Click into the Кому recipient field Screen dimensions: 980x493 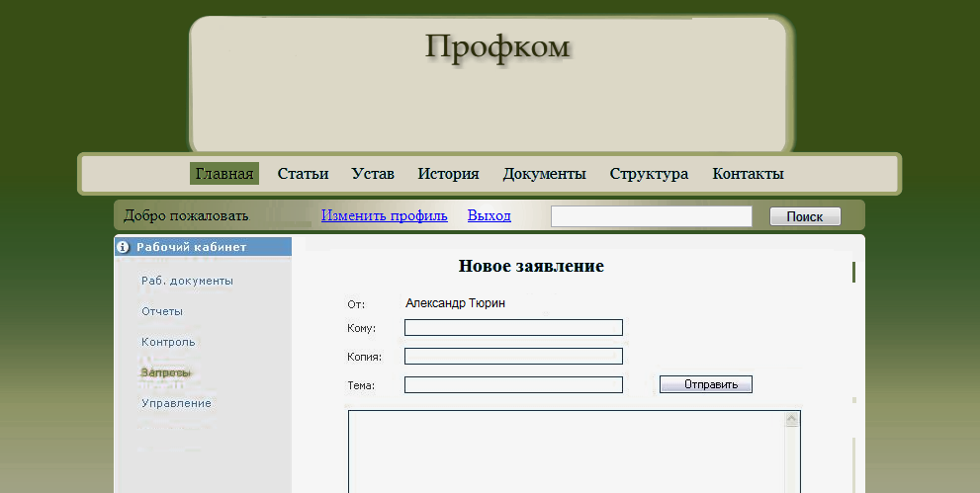pyautogui.click(x=514, y=328)
